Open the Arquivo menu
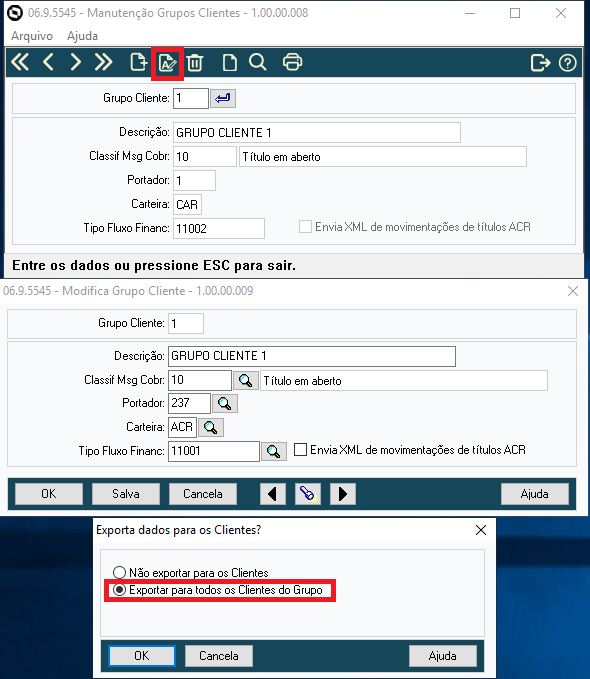 tap(32, 36)
